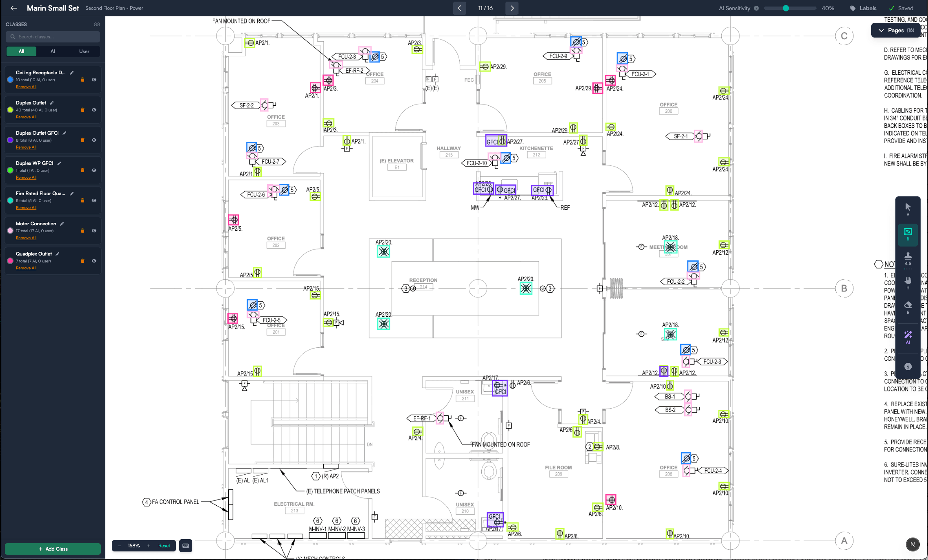Go to the next page with right arrow
Image resolution: width=928 pixels, height=560 pixels.
(x=512, y=8)
